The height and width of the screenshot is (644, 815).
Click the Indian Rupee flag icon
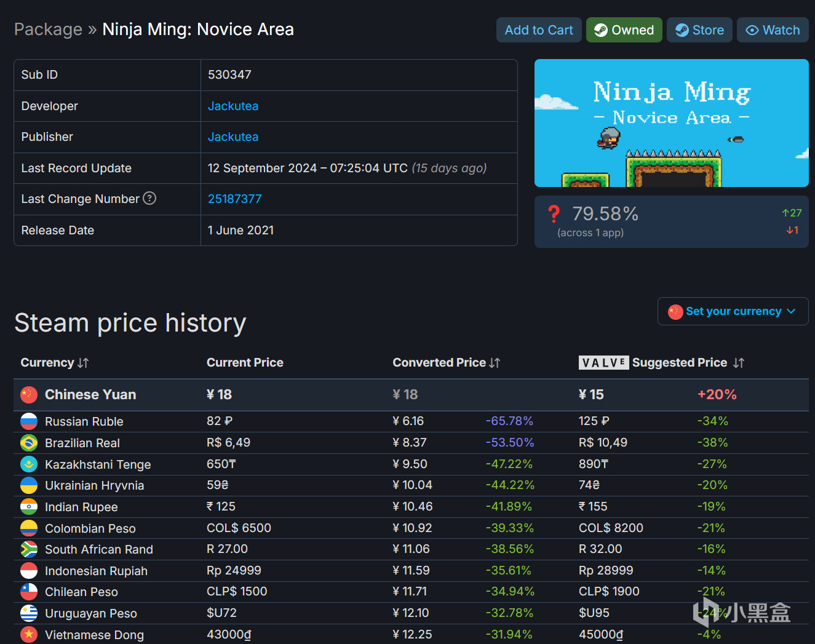pyautogui.click(x=29, y=507)
